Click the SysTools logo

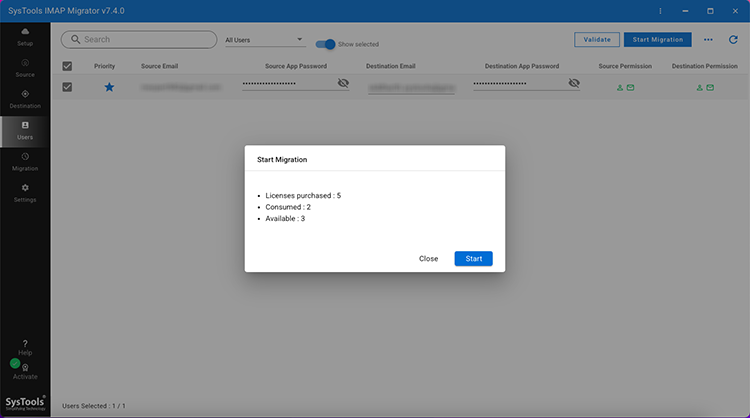pos(25,403)
